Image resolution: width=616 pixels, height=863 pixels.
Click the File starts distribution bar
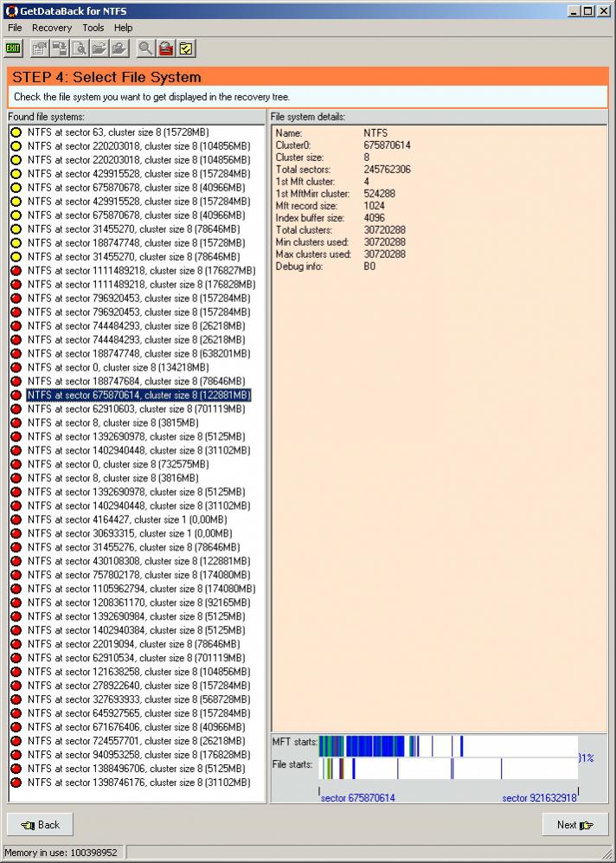click(x=448, y=769)
